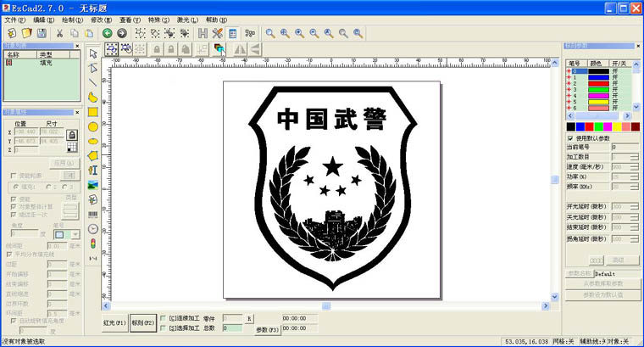Open the 文件(F) menu
The image size is (644, 347).
15,20
